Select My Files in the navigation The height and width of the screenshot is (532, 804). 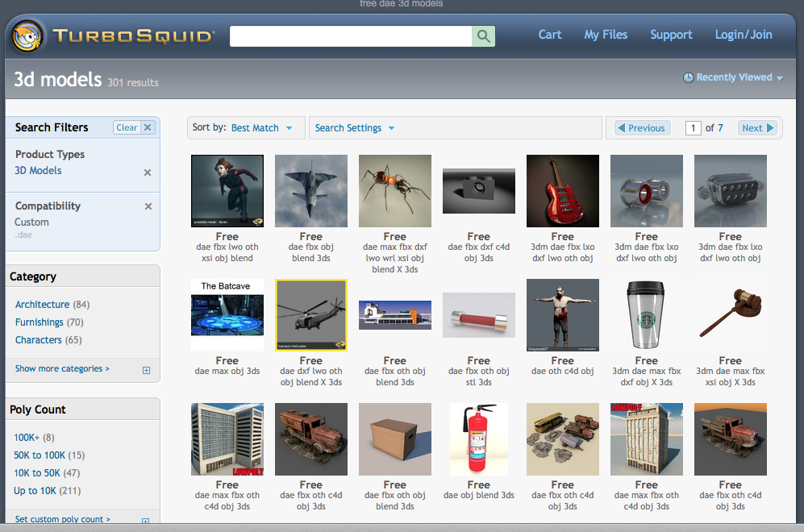click(x=606, y=35)
